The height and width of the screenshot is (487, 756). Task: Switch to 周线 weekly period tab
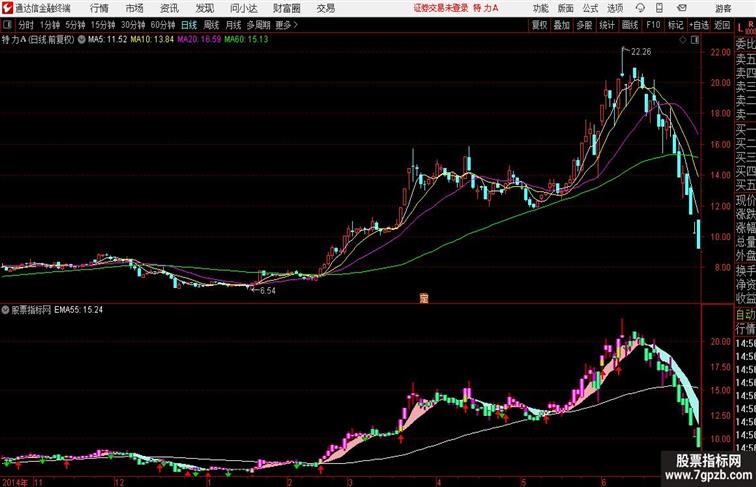click(x=211, y=25)
